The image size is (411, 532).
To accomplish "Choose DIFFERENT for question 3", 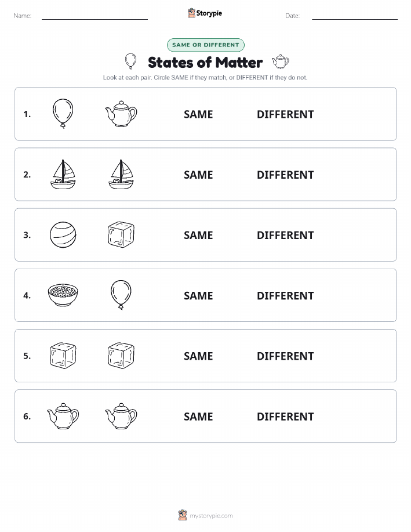I will (x=285, y=235).
